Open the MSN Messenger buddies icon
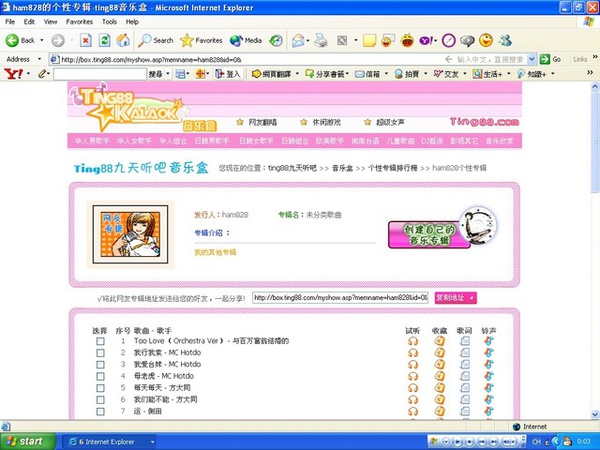The image size is (600, 450). [505, 40]
